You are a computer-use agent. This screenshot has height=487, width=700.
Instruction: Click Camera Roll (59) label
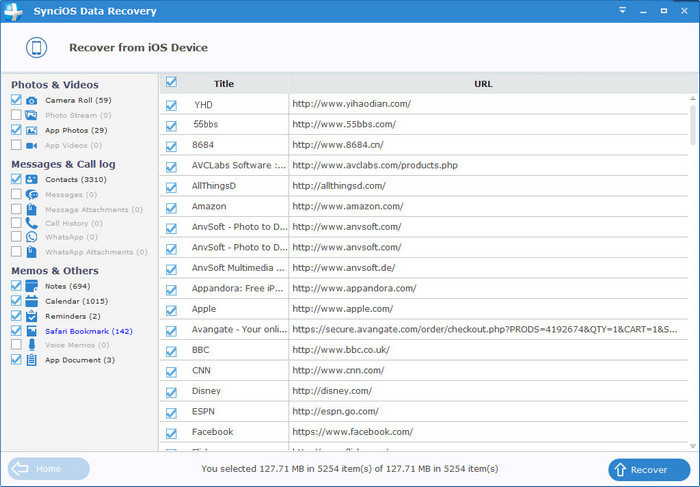(78, 100)
